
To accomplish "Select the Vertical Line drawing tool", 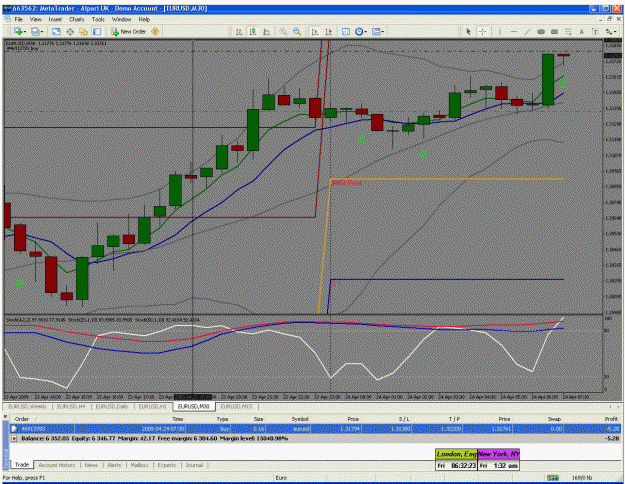I will click(500, 31).
